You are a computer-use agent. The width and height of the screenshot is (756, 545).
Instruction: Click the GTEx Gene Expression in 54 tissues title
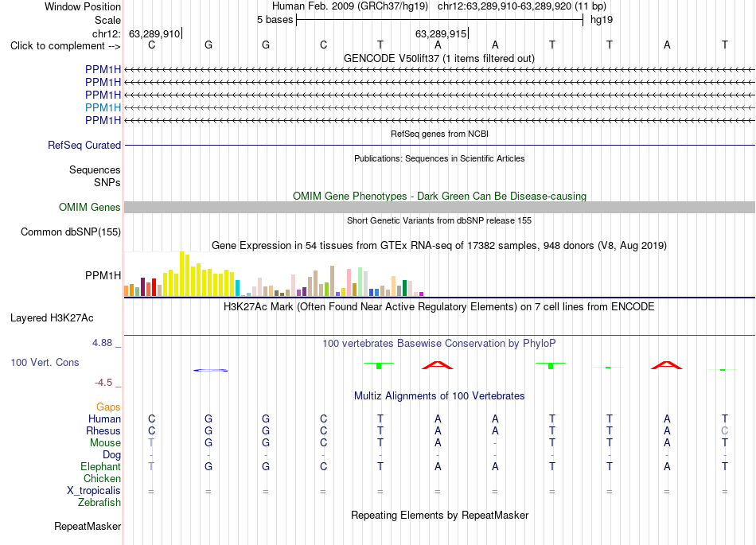click(x=439, y=246)
